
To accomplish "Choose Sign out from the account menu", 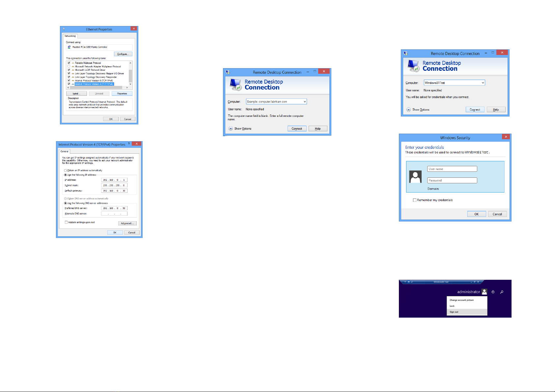I will (x=454, y=312).
